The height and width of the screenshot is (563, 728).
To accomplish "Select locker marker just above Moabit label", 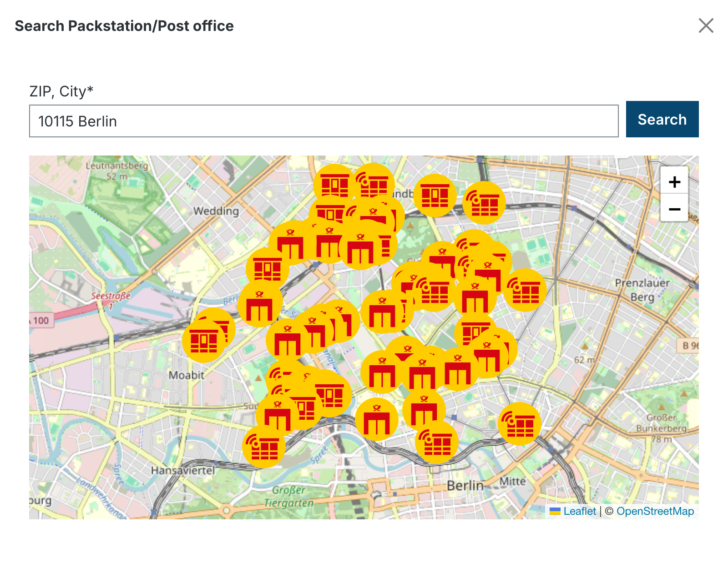I will point(204,341).
